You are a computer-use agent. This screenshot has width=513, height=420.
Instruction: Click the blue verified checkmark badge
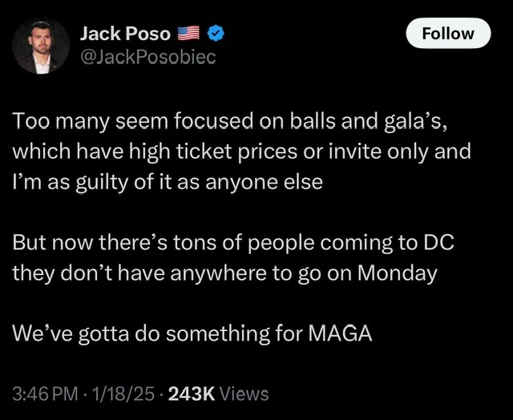[x=216, y=33]
